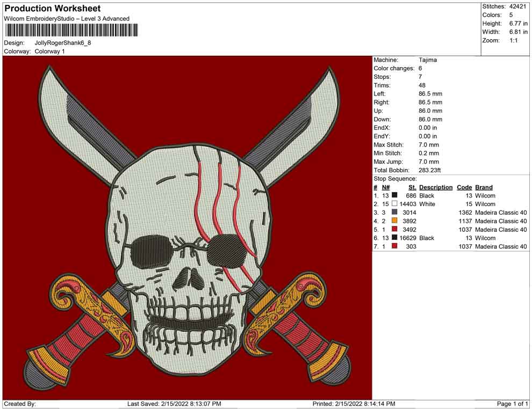
Task: Click the orange swatch in stop 4
Action: [394, 221]
